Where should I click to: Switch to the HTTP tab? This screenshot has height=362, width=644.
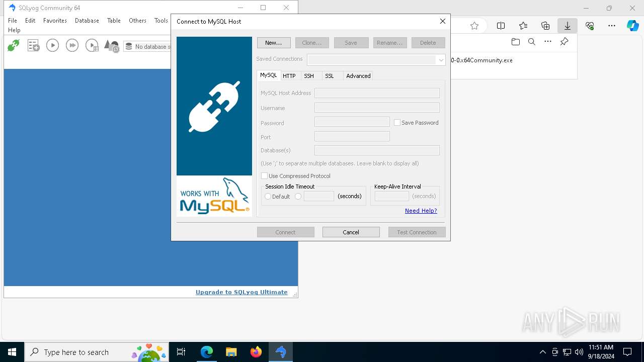[x=289, y=76]
